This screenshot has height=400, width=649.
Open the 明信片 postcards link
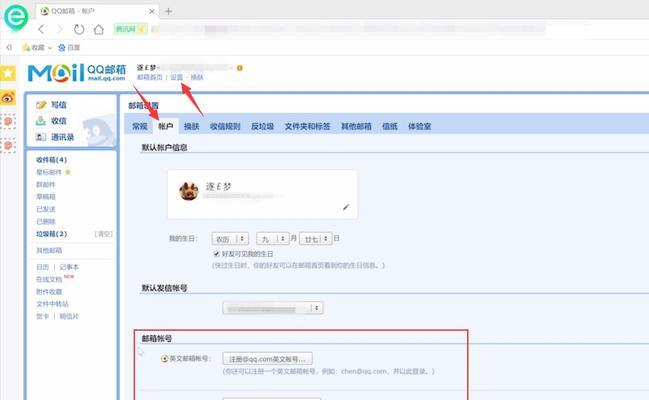tap(69, 316)
